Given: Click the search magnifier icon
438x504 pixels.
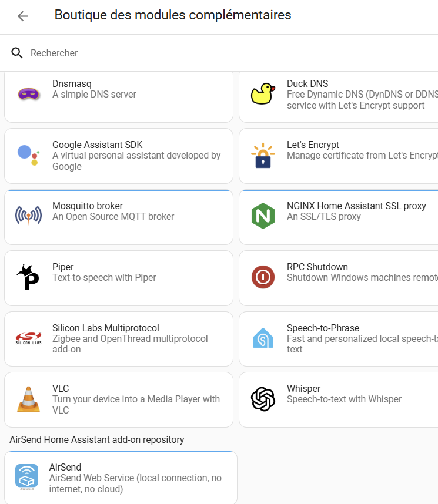Looking at the screenshot, I should pyautogui.click(x=17, y=53).
